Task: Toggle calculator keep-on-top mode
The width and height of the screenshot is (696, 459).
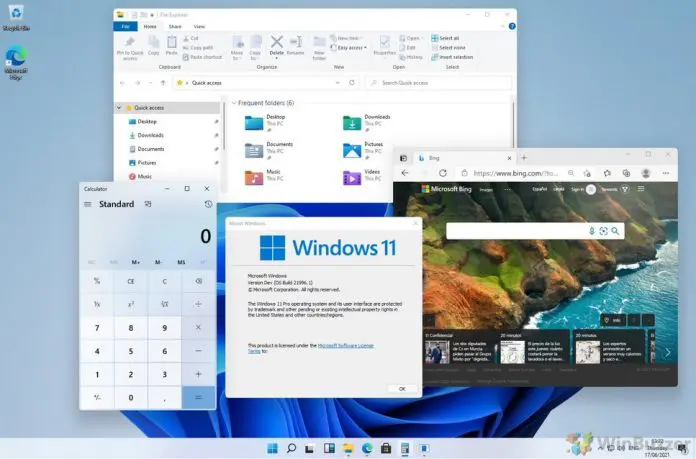Action: coord(148,204)
